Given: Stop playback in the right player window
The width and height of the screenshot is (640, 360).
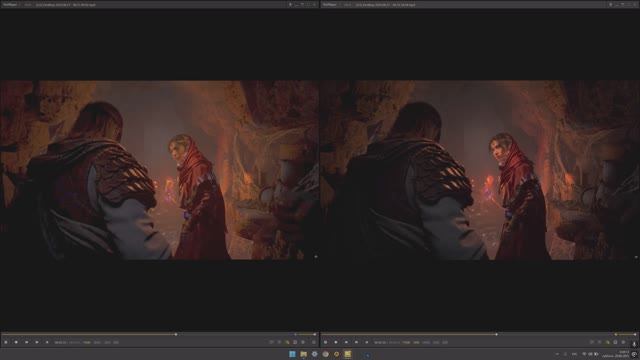Looking at the screenshot, I should click(336, 342).
